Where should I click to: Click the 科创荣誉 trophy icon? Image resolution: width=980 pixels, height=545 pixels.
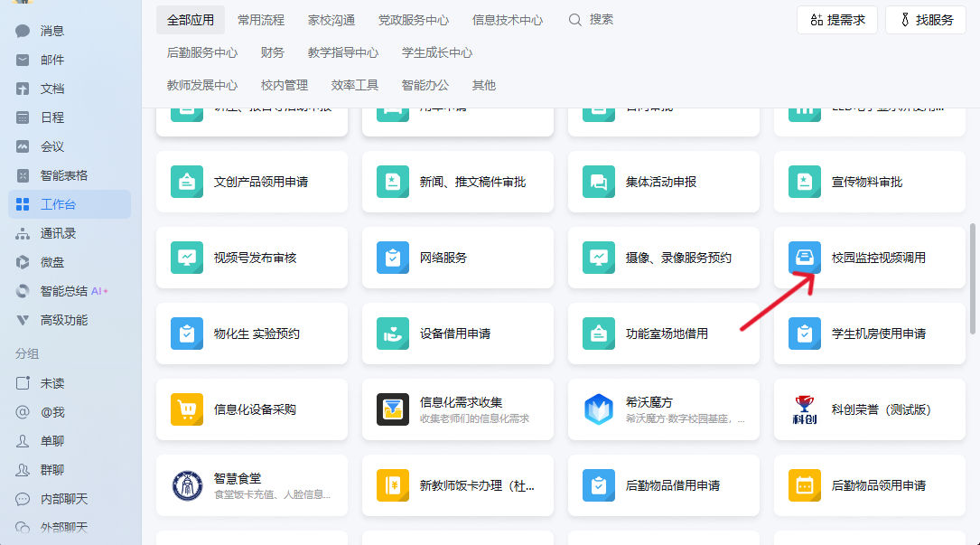point(804,409)
